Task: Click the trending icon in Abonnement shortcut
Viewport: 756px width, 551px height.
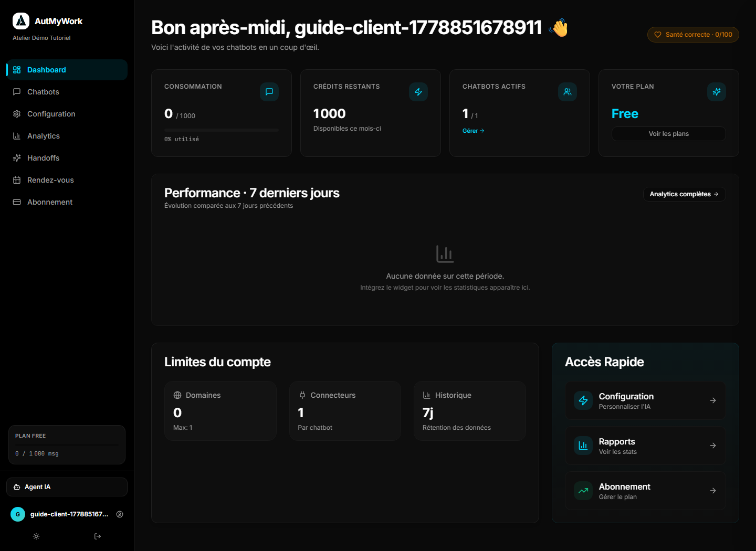Action: pos(583,491)
